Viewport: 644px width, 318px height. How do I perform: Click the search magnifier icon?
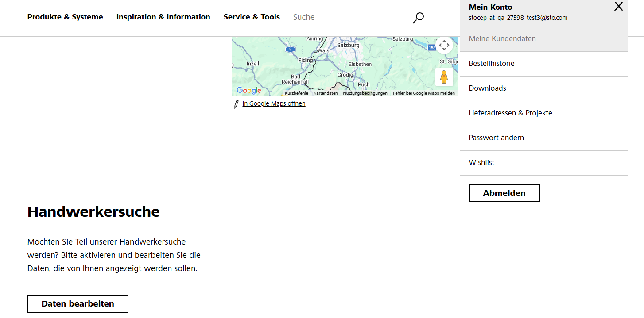(418, 18)
